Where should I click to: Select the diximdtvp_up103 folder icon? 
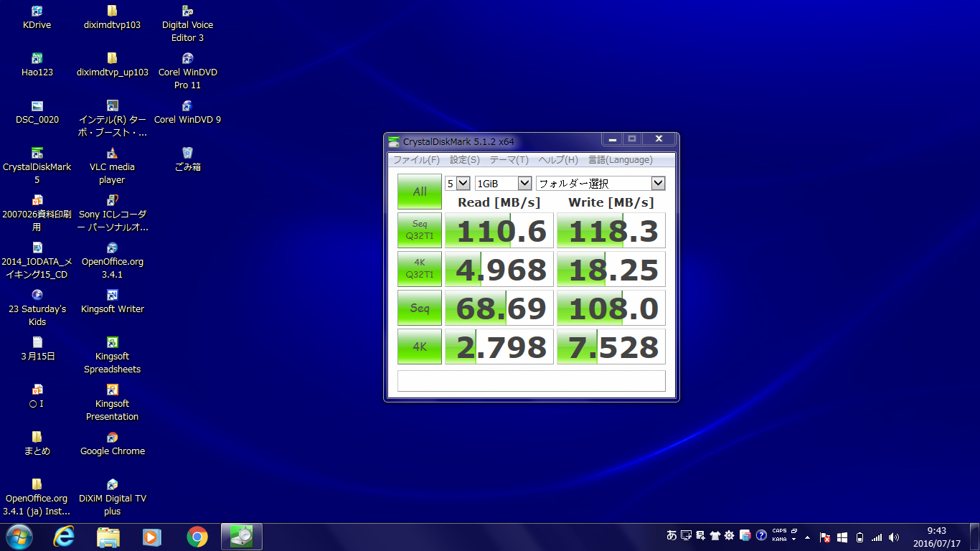point(112,65)
